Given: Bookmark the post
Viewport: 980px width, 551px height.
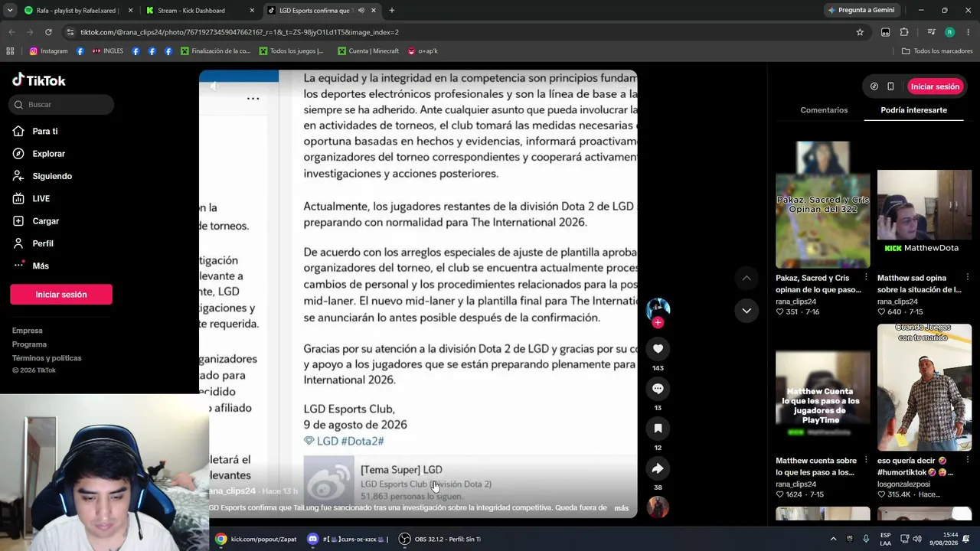Looking at the screenshot, I should click(x=658, y=429).
